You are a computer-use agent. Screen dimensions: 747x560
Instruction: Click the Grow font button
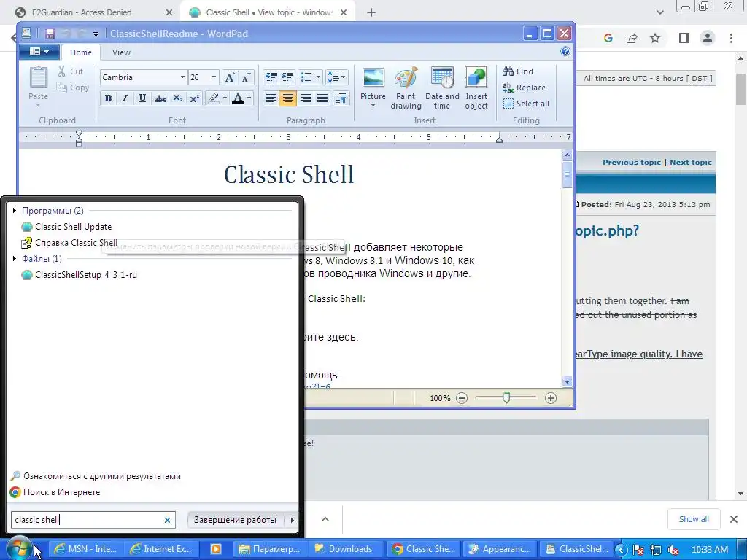pos(230,77)
